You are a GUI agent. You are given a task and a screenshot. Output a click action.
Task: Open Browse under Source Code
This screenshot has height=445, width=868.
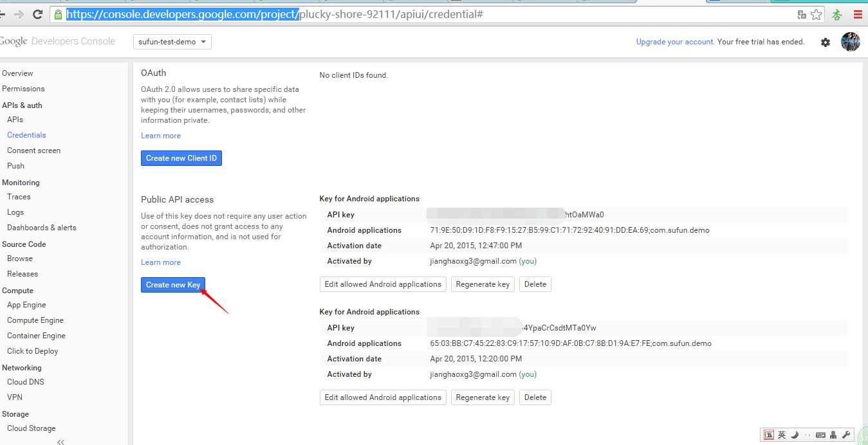coord(20,259)
